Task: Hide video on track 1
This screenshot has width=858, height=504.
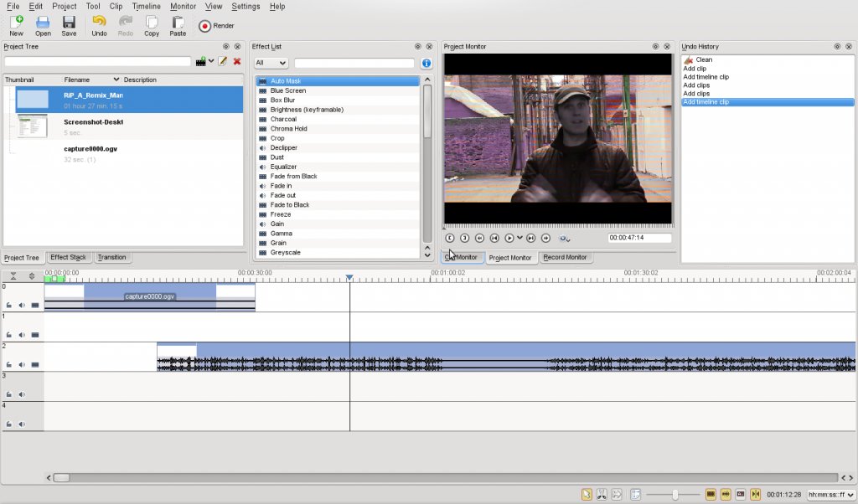Action: click(36, 334)
